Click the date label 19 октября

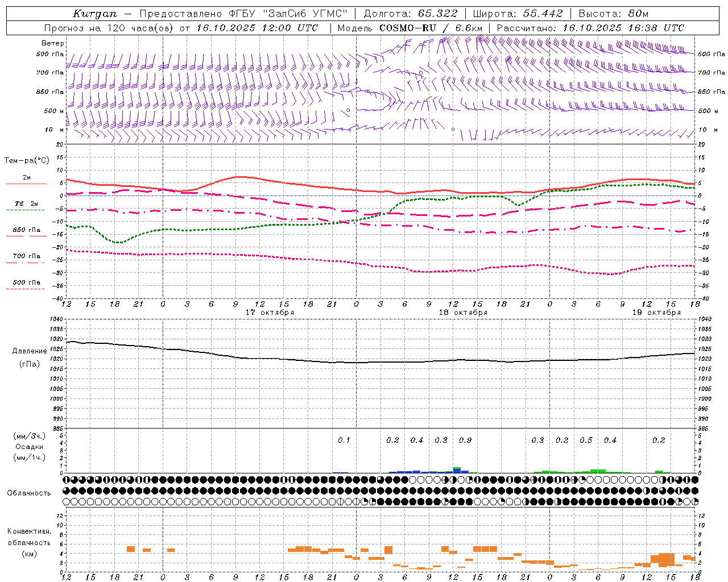[x=656, y=313]
